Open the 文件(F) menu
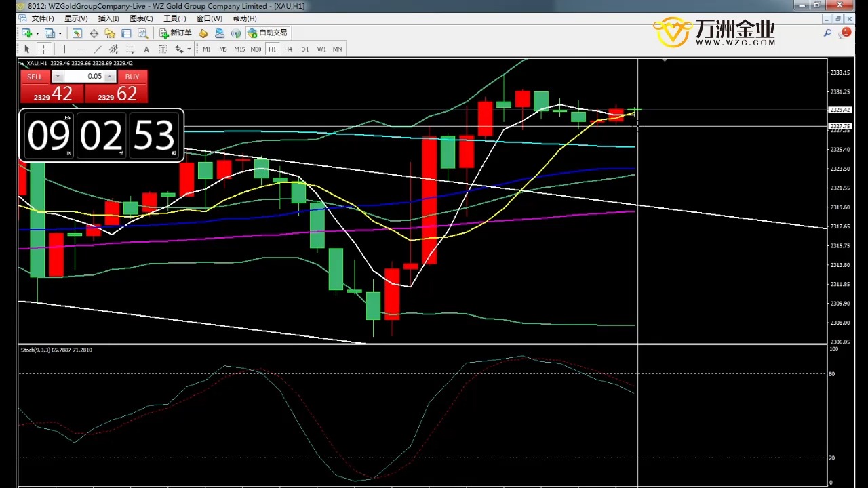The image size is (868, 488). pyautogui.click(x=43, y=18)
